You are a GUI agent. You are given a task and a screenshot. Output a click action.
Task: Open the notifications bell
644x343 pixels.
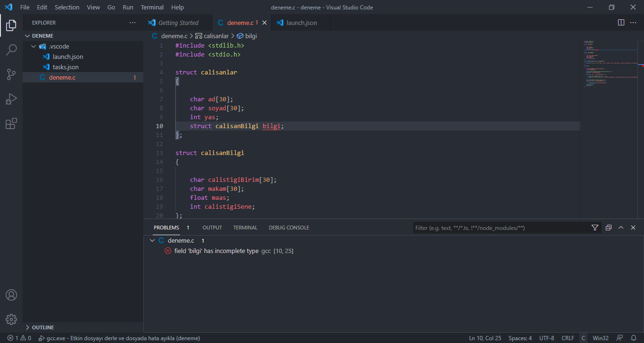coord(634,338)
